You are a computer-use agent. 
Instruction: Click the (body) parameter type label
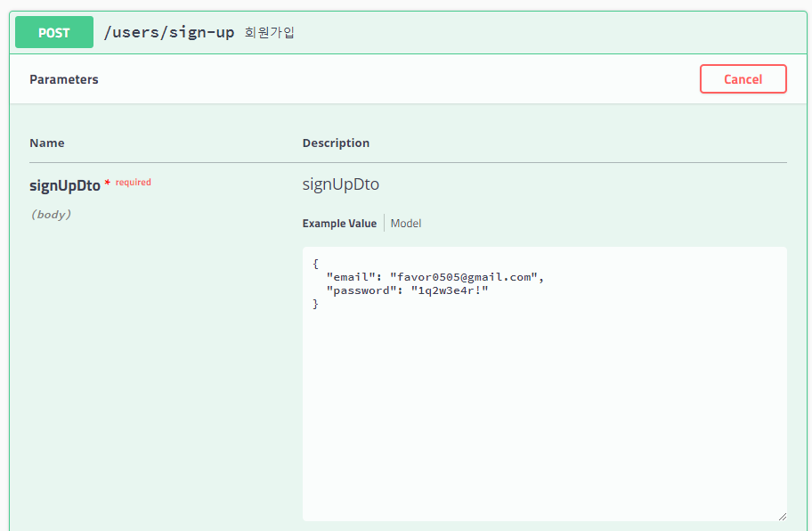click(51, 215)
